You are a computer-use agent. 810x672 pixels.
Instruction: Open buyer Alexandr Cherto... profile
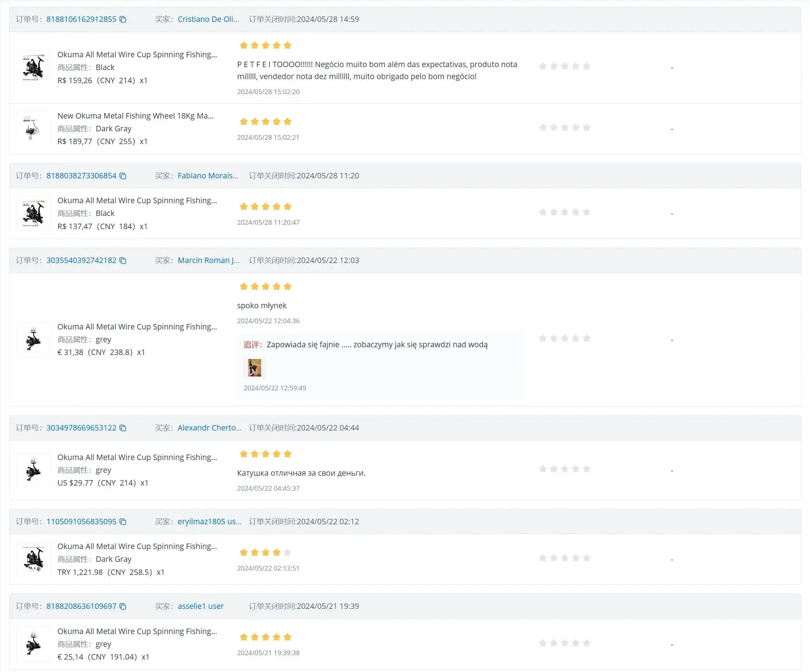point(209,428)
